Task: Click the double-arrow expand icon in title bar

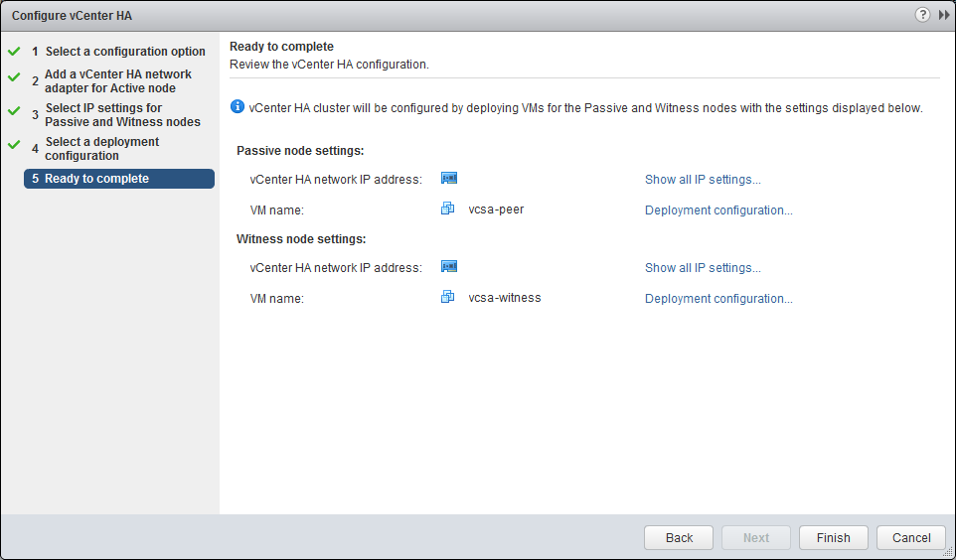Action: coord(944,15)
